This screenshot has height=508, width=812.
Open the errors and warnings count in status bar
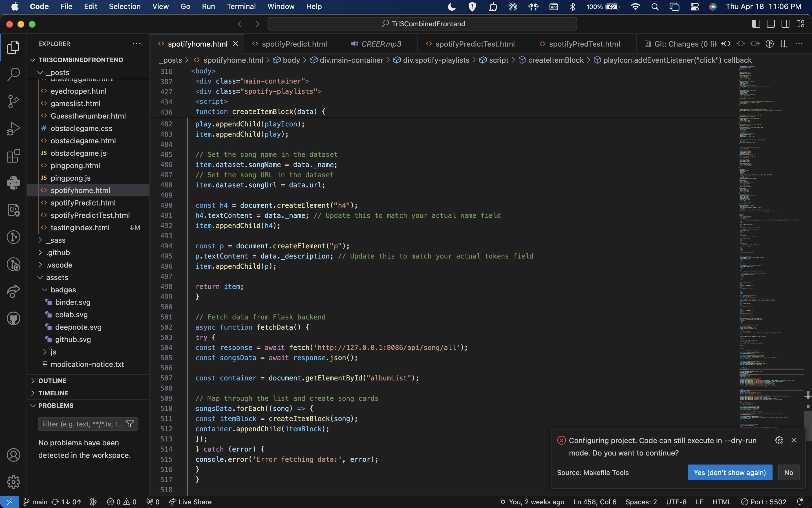(x=122, y=502)
